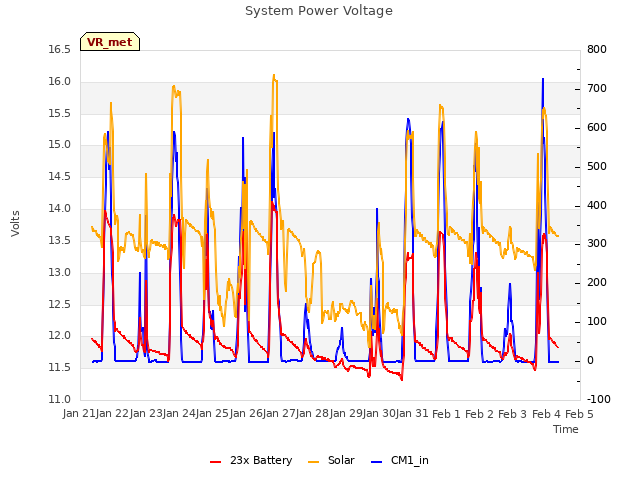Viewport: 640px width, 480px height.
Task: Click the Jan 26 x-axis tick label
Action: pyautogui.click(x=246, y=414)
